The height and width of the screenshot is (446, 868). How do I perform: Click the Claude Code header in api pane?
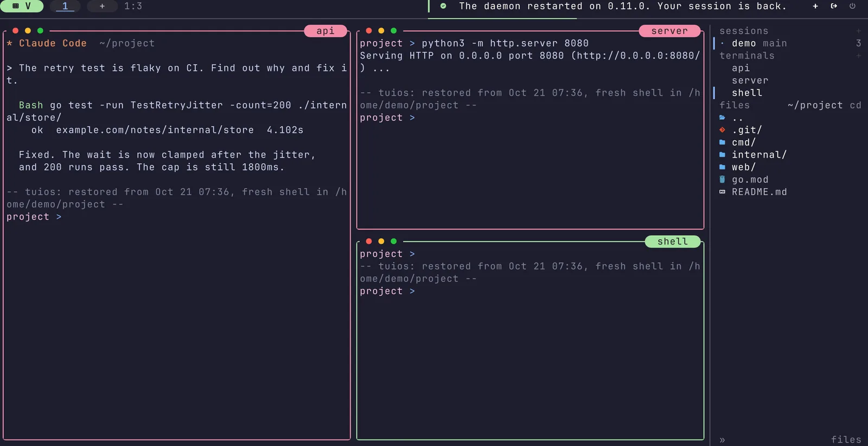click(x=53, y=43)
